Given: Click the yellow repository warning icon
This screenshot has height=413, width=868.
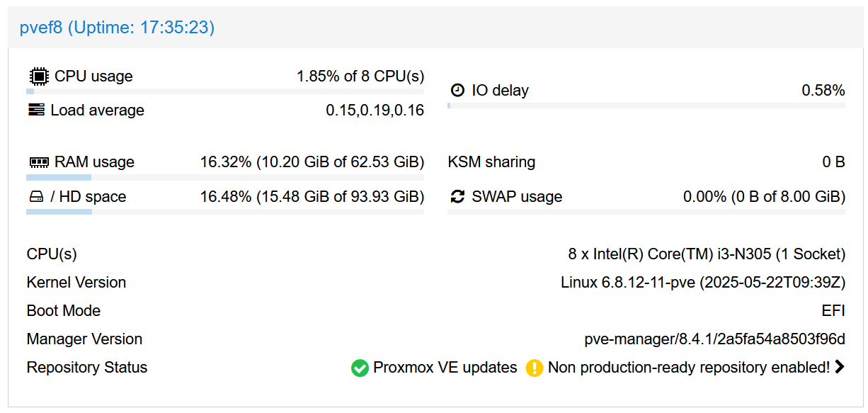Looking at the screenshot, I should click(535, 368).
